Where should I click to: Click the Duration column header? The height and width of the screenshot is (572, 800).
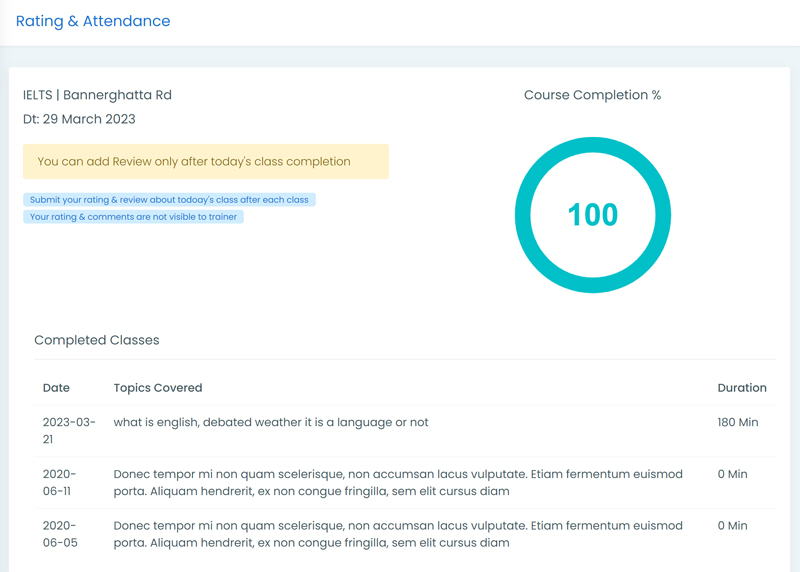pyautogui.click(x=742, y=388)
